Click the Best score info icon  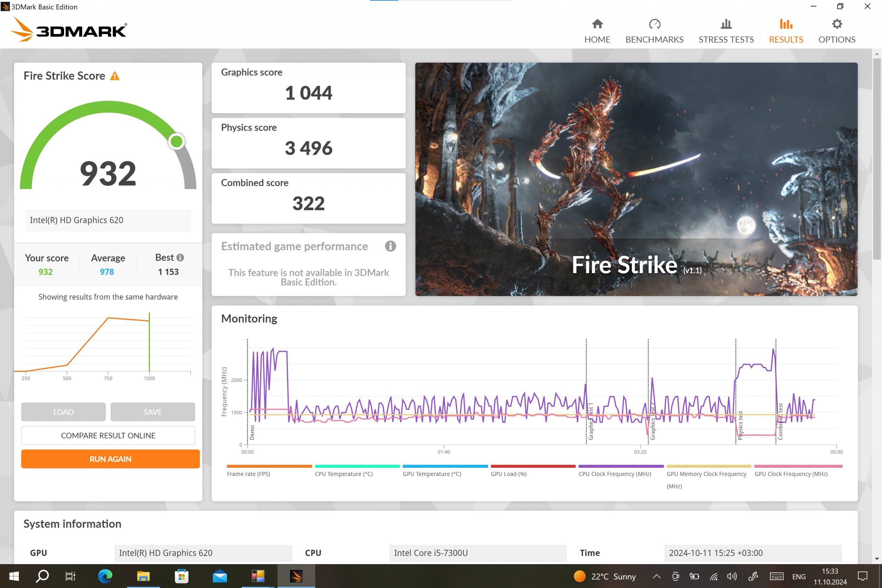coord(180,258)
